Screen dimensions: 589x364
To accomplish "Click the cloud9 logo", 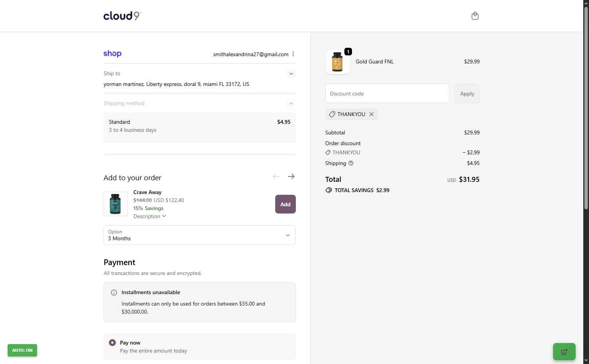I will pos(122,16).
